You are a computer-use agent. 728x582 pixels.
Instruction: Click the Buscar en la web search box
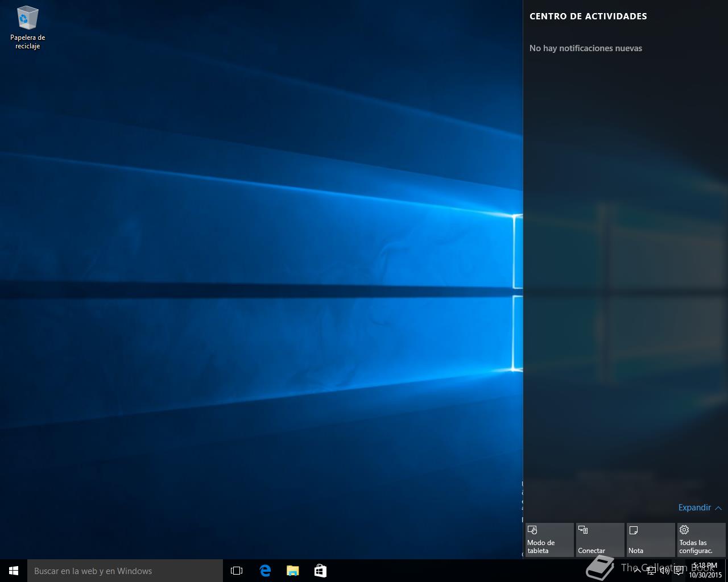pos(125,571)
